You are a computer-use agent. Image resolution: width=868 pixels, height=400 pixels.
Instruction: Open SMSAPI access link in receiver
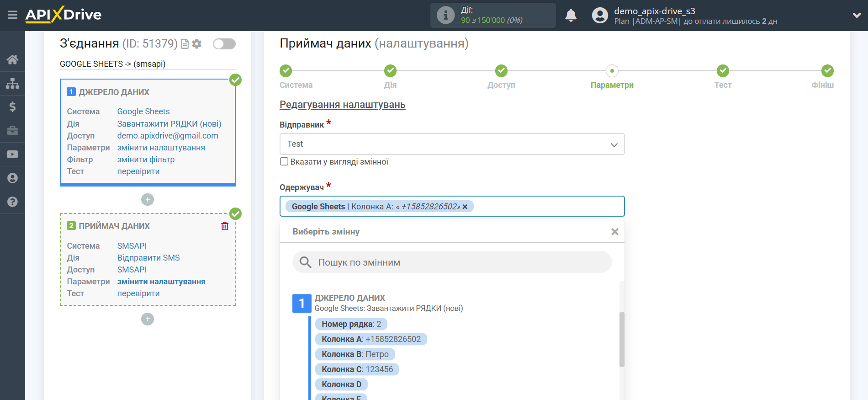point(132,270)
